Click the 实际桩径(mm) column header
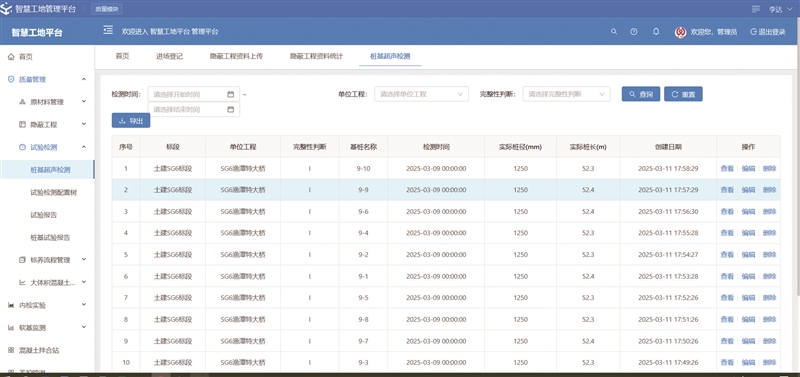 tap(520, 147)
